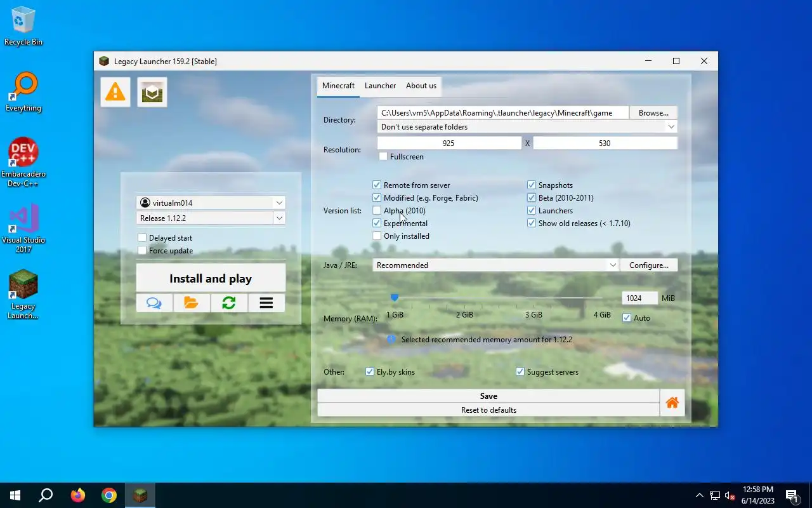Click the muted volume tray icon
Image resolution: width=812 pixels, height=508 pixels.
pyautogui.click(x=730, y=495)
